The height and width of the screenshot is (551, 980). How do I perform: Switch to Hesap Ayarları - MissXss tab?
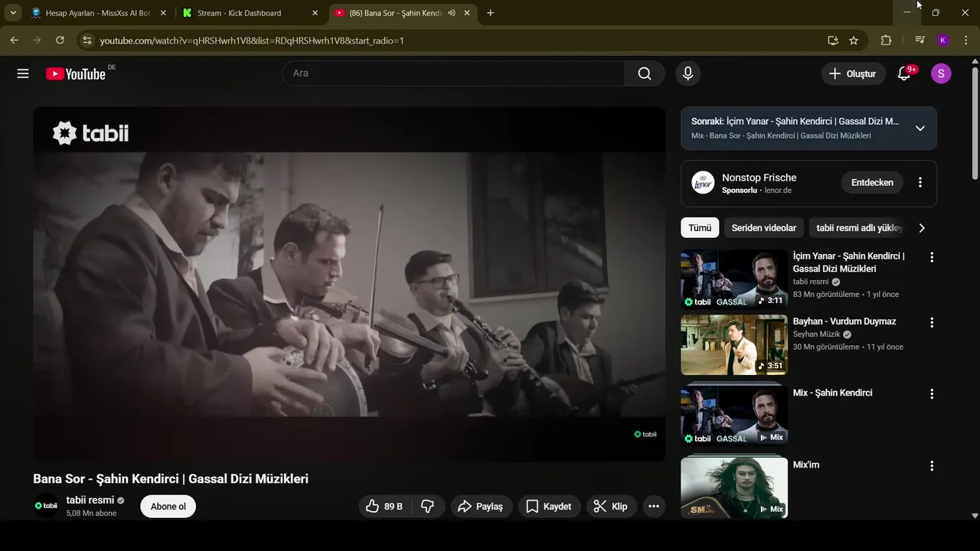[97, 13]
